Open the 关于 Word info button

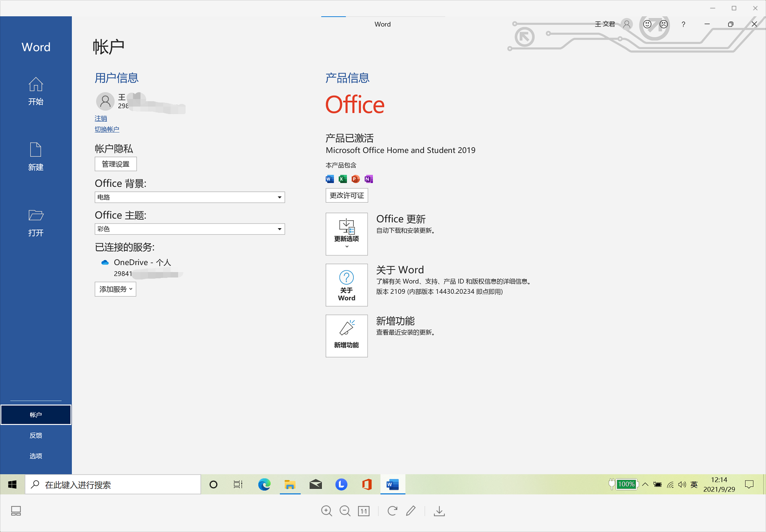pyautogui.click(x=347, y=285)
